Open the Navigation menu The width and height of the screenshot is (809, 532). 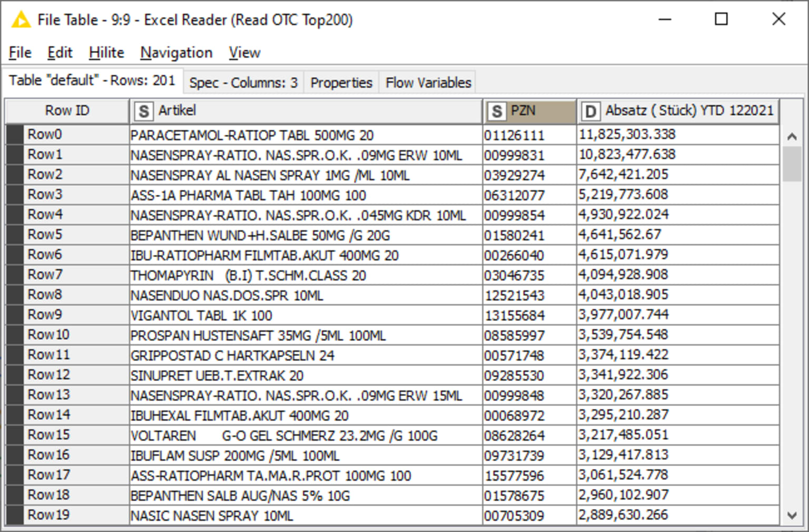point(176,53)
